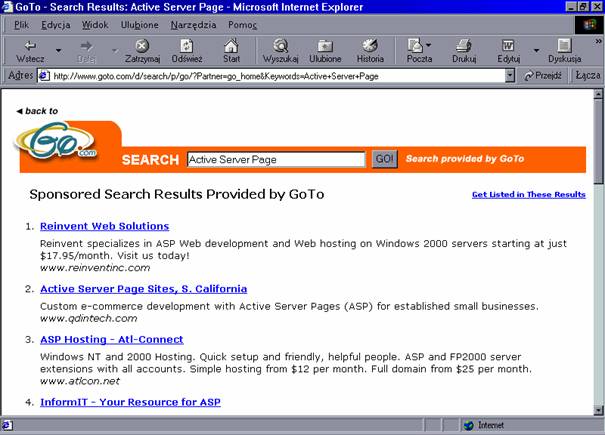Viewport: 605px width, 435px height.
Task: Click the Active Server Page search field
Action: pos(275,159)
